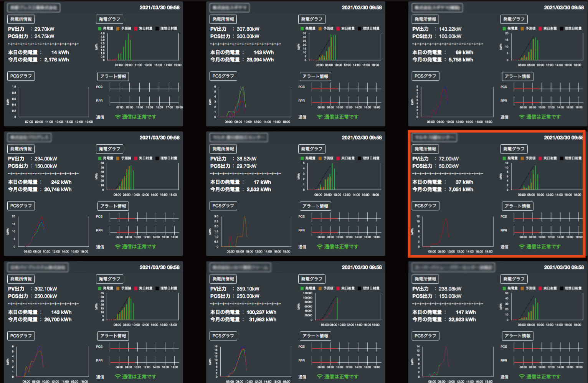Image resolution: width=588 pixels, height=383 pixels.
Task: Open 発電所情報 for the PV 238.08kW plant
Action: 426,279
